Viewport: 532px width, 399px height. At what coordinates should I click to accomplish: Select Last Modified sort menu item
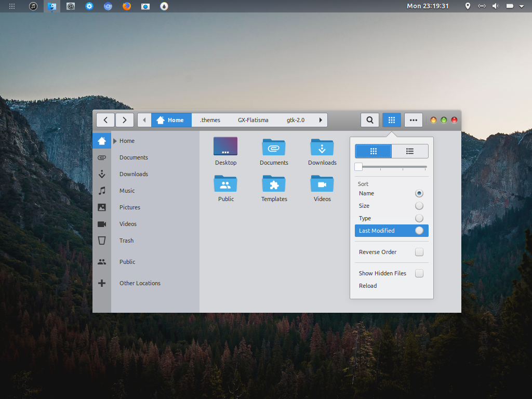tap(377, 231)
